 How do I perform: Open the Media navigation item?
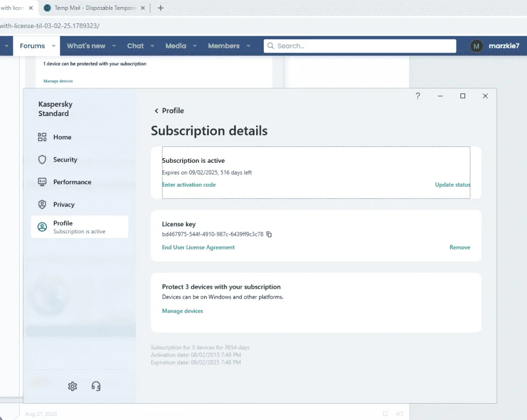point(176,46)
